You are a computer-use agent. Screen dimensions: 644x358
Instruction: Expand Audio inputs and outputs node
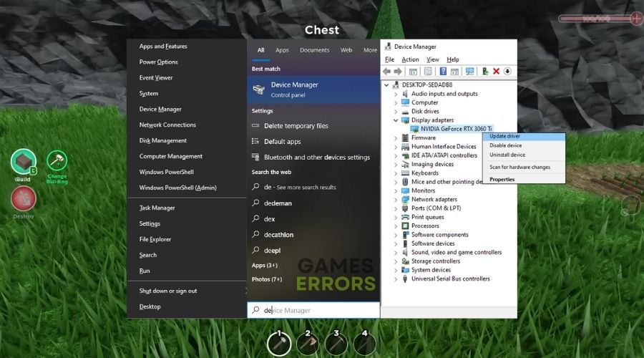pyautogui.click(x=396, y=94)
